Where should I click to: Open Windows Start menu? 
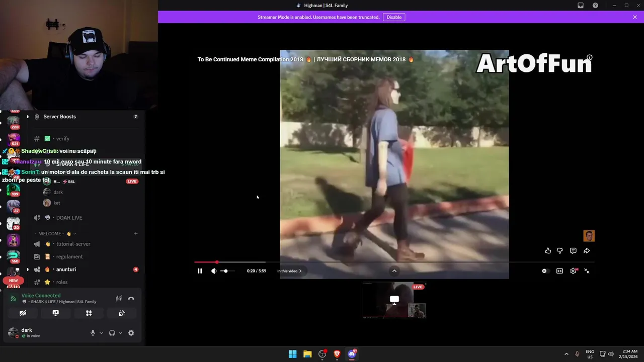tap(292, 354)
